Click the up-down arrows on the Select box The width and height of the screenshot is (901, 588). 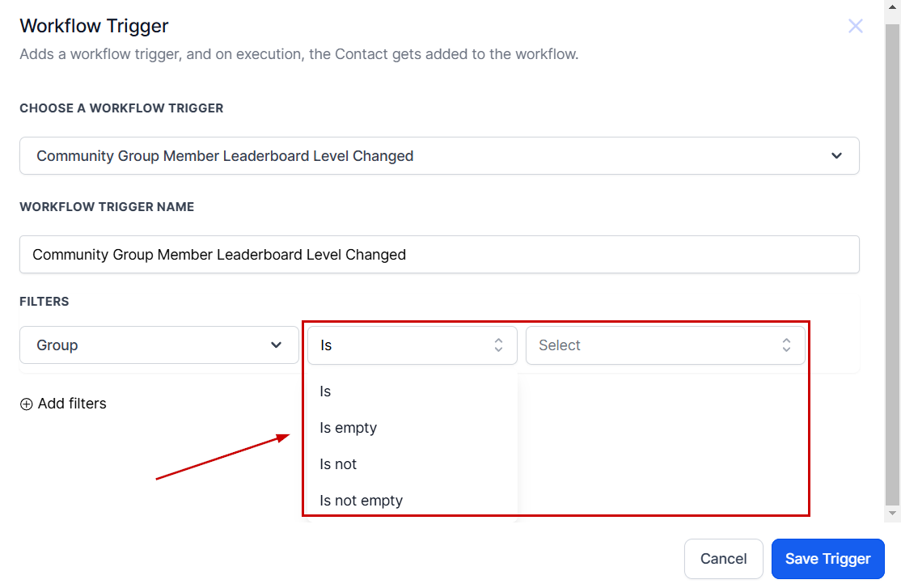click(786, 345)
